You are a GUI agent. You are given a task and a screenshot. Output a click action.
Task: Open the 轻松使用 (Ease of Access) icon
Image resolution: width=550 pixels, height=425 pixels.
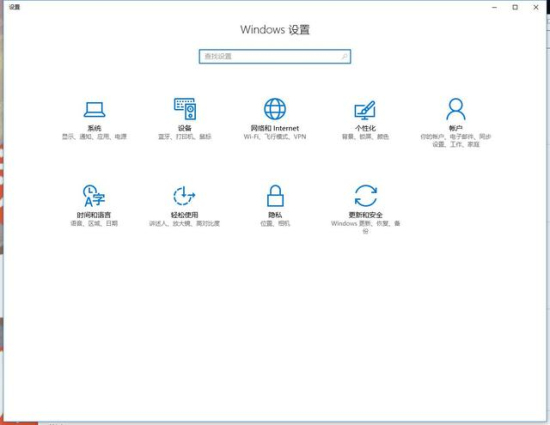(x=185, y=196)
